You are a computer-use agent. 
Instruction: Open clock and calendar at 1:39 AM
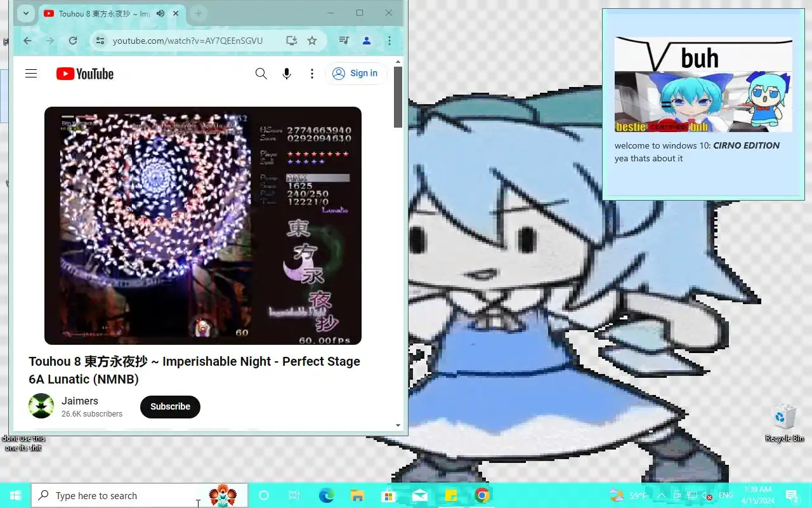757,495
